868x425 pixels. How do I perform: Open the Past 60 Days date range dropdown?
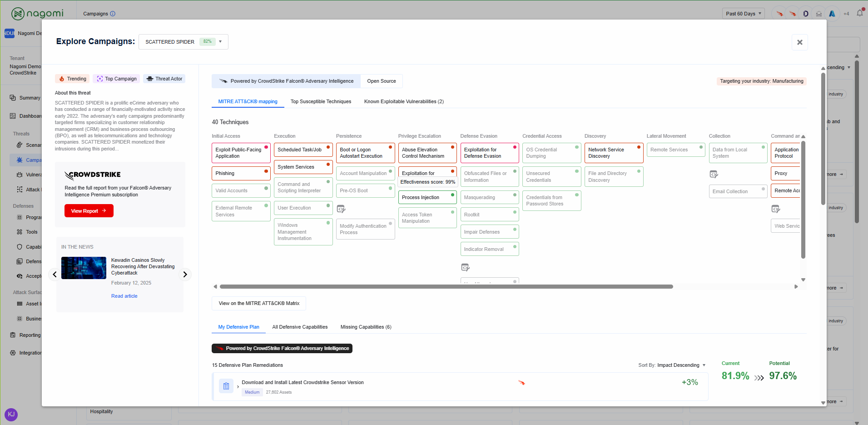(x=743, y=14)
